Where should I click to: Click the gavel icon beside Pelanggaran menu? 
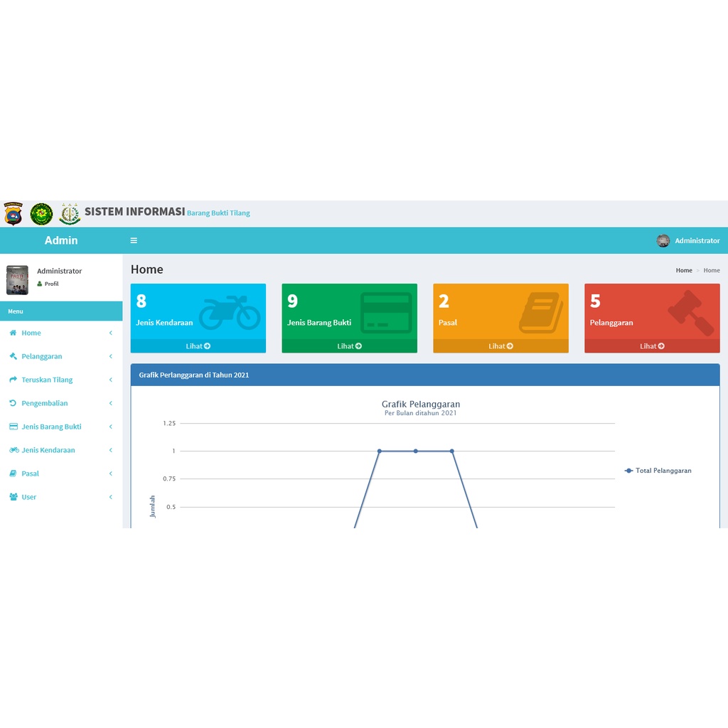[13, 356]
